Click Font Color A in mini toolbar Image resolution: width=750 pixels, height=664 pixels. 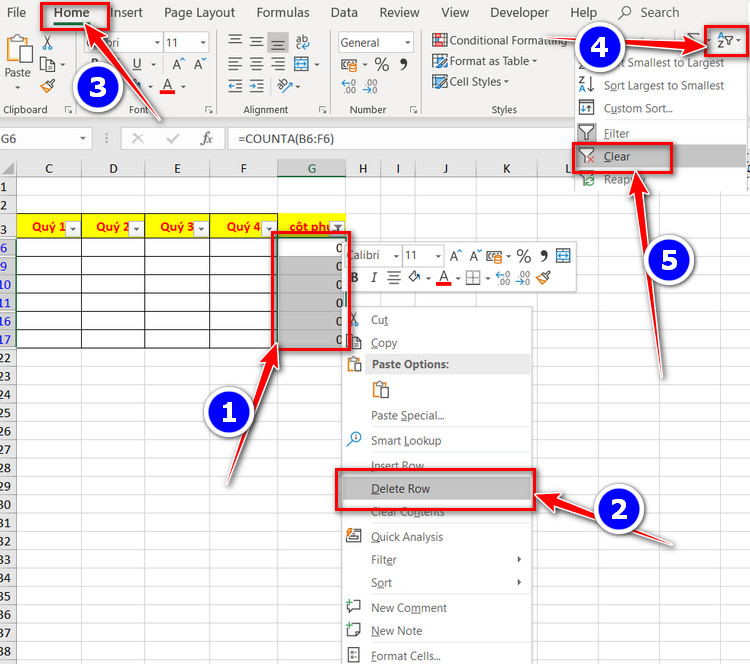coord(443,277)
